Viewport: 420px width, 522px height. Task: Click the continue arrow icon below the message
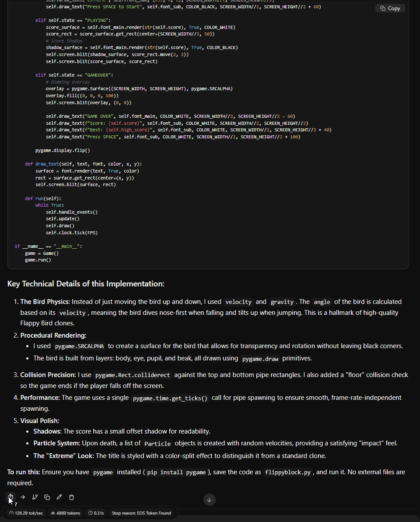(23, 497)
